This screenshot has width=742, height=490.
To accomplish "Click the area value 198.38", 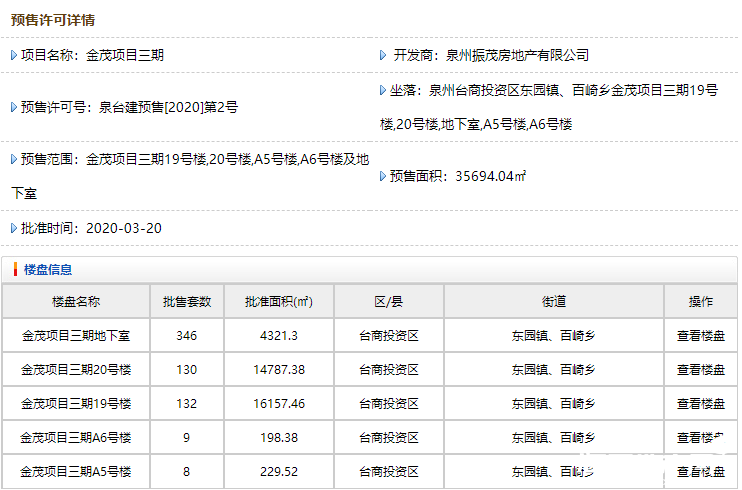I will pyautogui.click(x=279, y=438).
